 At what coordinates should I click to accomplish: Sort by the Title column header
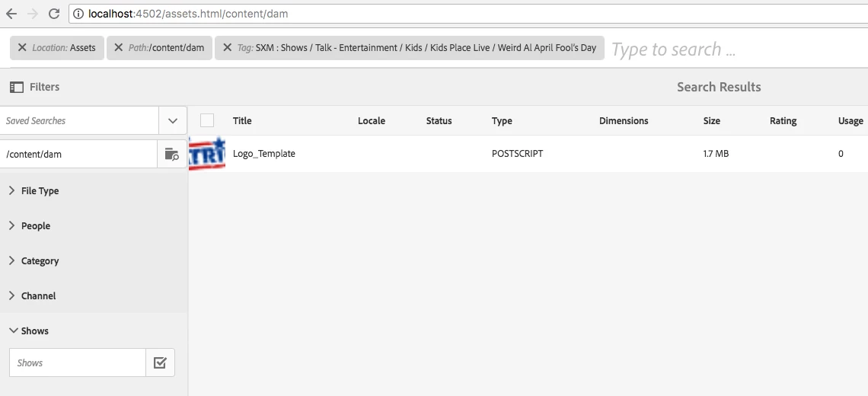(242, 121)
